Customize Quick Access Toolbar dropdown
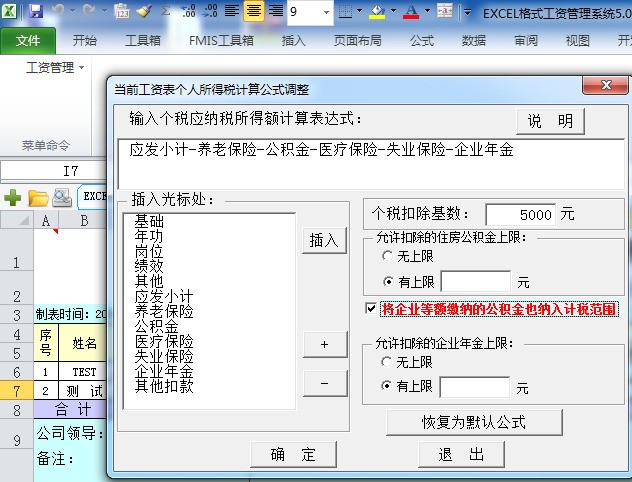This screenshot has height=482, width=632. (x=468, y=12)
